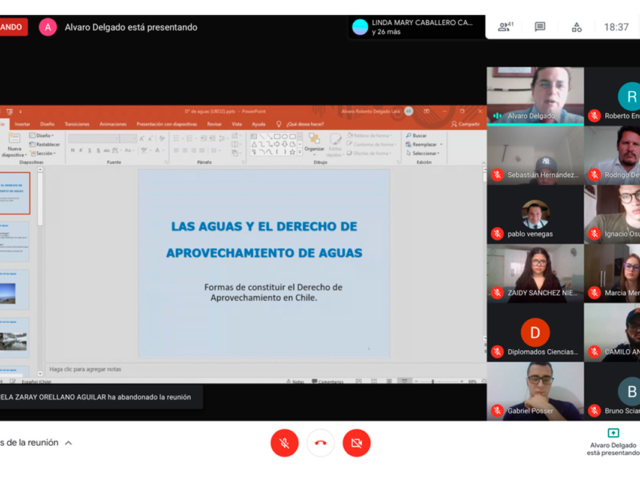Open the Seleccionar dropdown in Edición group
The image size is (640, 480).
click(x=423, y=153)
